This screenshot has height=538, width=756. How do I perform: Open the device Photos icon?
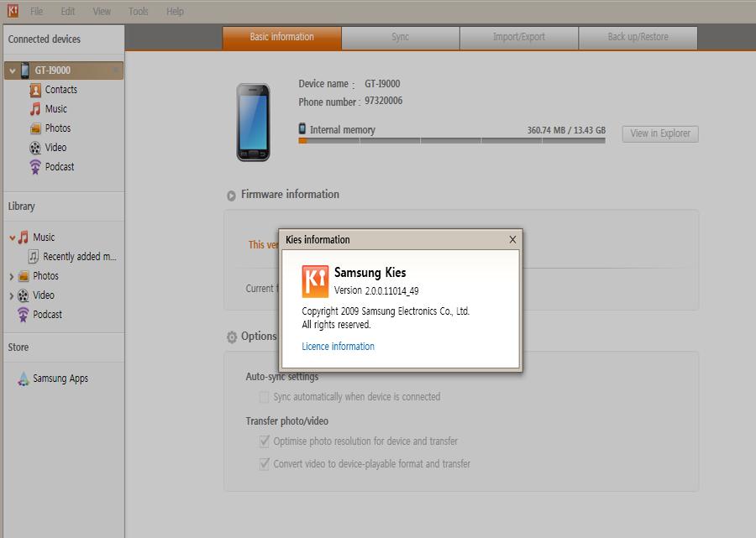pos(35,128)
